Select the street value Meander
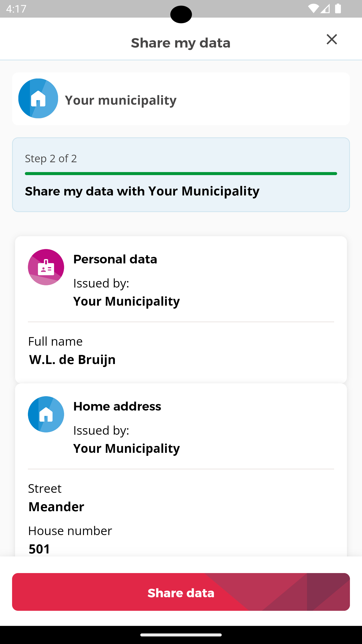 56,507
